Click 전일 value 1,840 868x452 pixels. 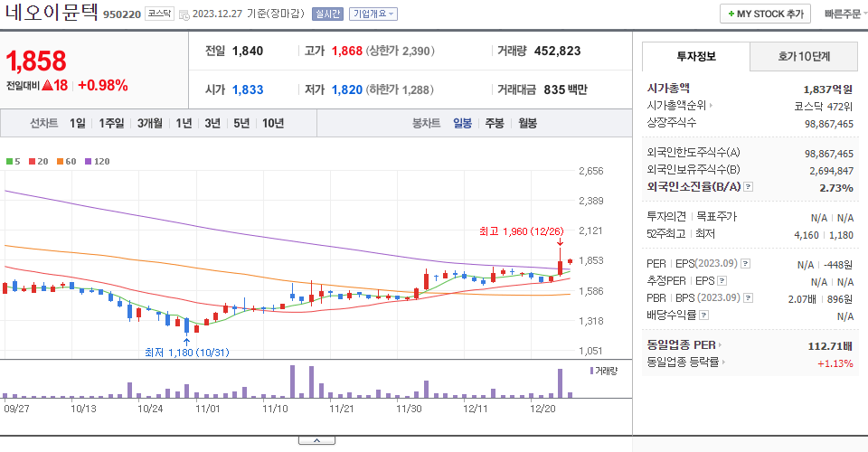(248, 51)
